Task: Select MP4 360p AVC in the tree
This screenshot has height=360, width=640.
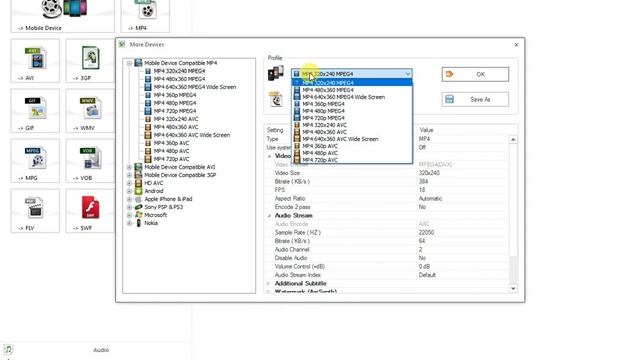Action: (171, 143)
